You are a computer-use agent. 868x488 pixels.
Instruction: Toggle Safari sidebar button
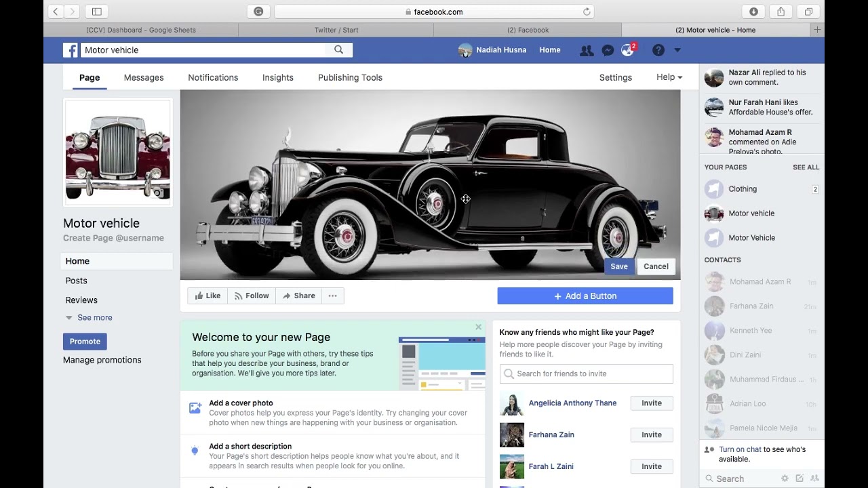(x=96, y=12)
